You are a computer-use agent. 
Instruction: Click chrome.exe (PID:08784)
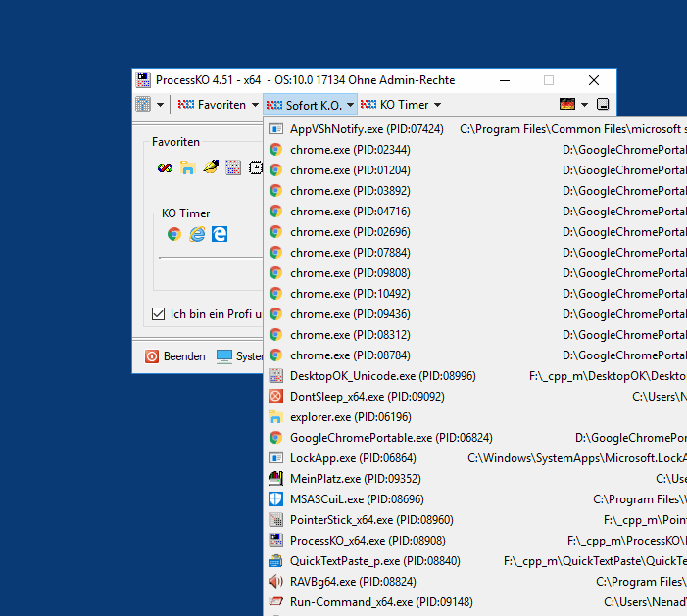point(475,355)
